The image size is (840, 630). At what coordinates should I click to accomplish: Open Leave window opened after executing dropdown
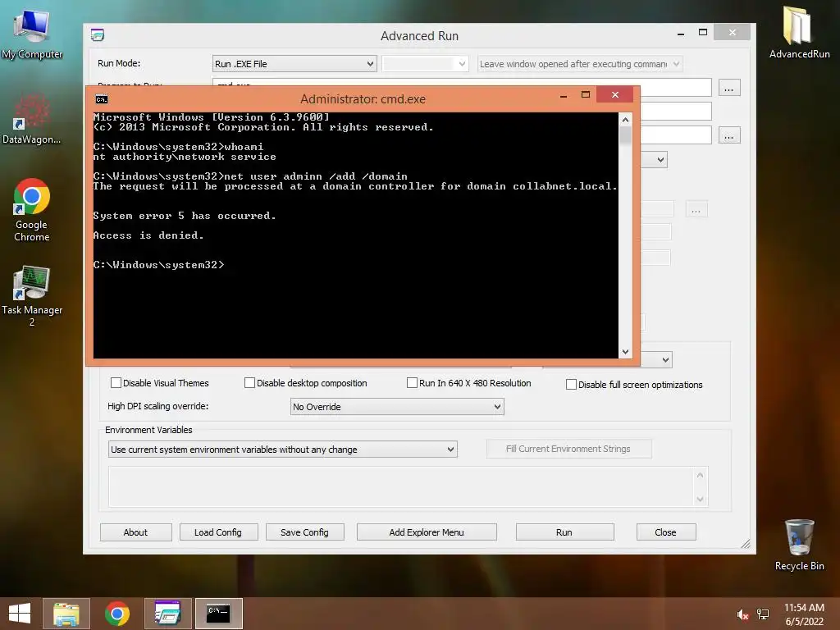tap(580, 64)
